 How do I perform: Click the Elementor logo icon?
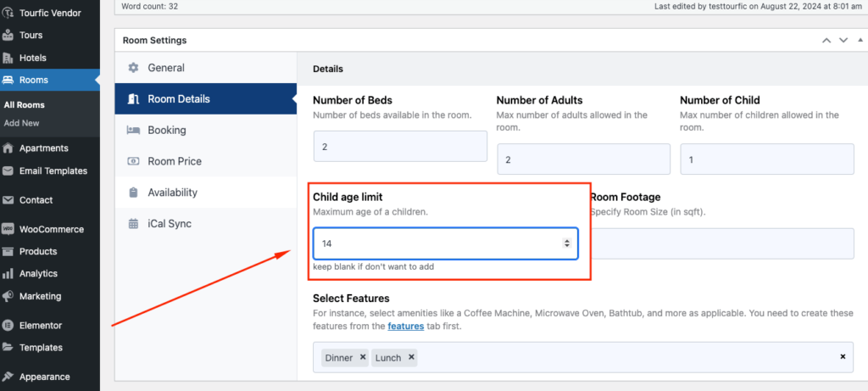click(8, 325)
